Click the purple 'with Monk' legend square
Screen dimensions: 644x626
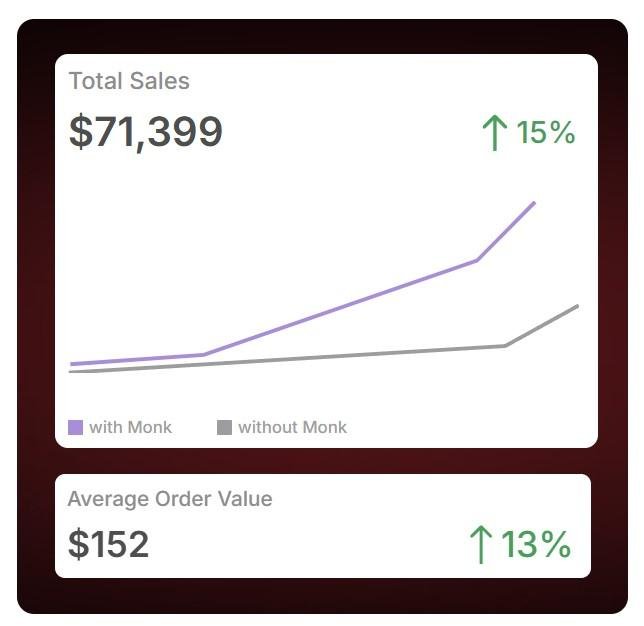tap(75, 428)
